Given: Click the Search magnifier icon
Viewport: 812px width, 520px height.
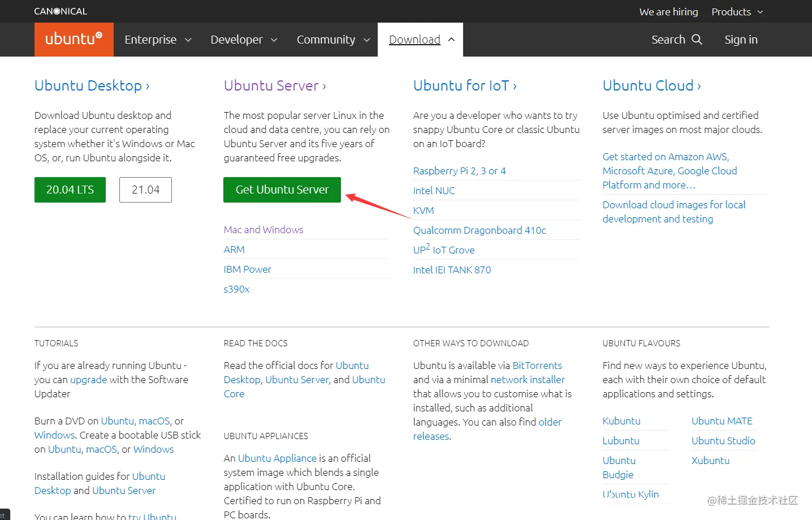Looking at the screenshot, I should coord(697,39).
